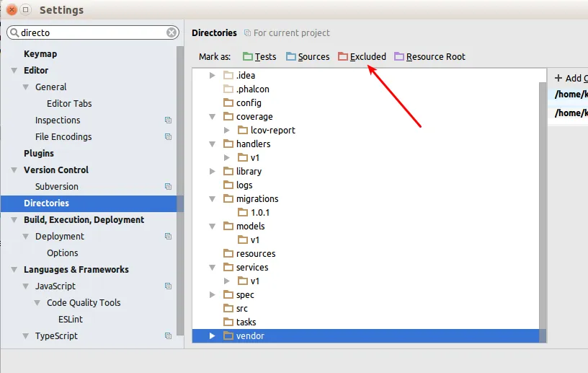Click the coverage folder icon

228,116
